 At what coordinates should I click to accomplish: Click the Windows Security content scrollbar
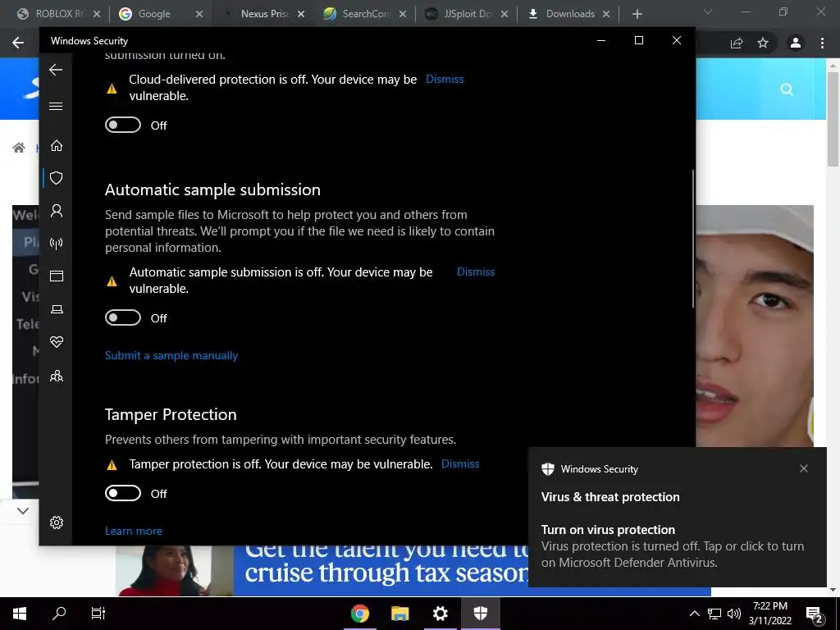tap(692, 239)
